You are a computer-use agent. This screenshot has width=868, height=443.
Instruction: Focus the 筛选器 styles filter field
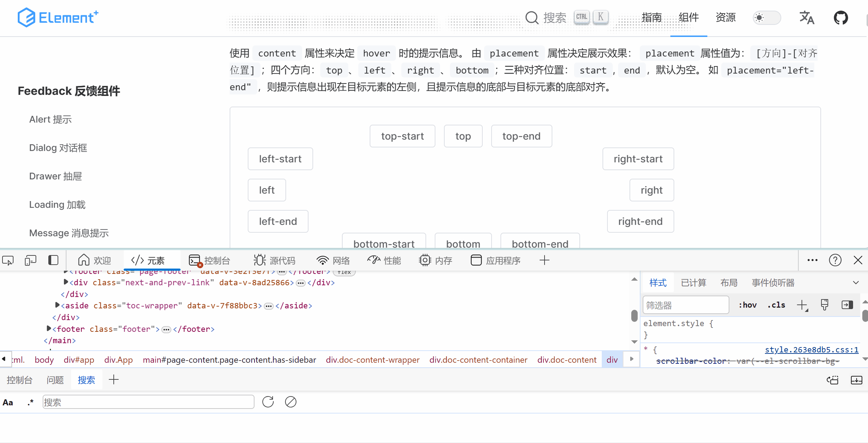[x=685, y=305]
